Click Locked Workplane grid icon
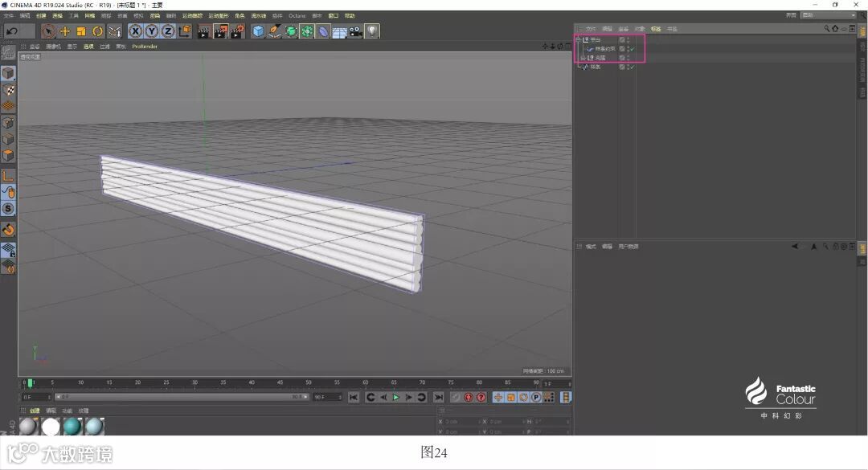 pyautogui.click(x=8, y=250)
